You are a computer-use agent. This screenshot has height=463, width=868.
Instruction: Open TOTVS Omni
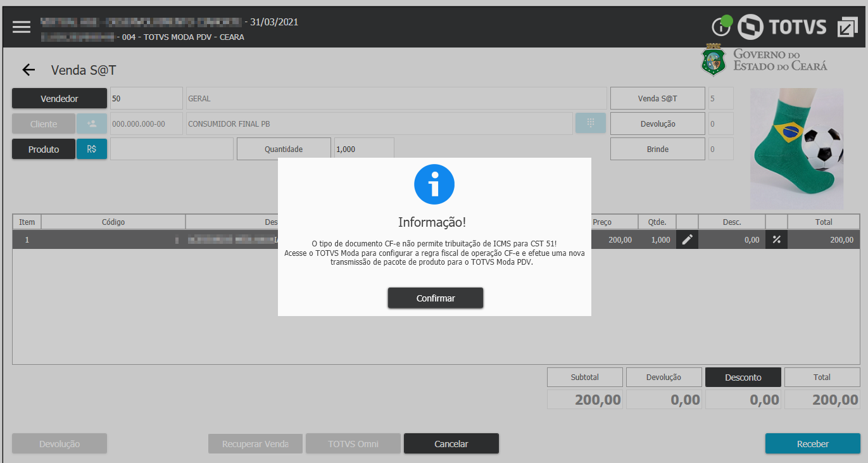pyautogui.click(x=353, y=443)
